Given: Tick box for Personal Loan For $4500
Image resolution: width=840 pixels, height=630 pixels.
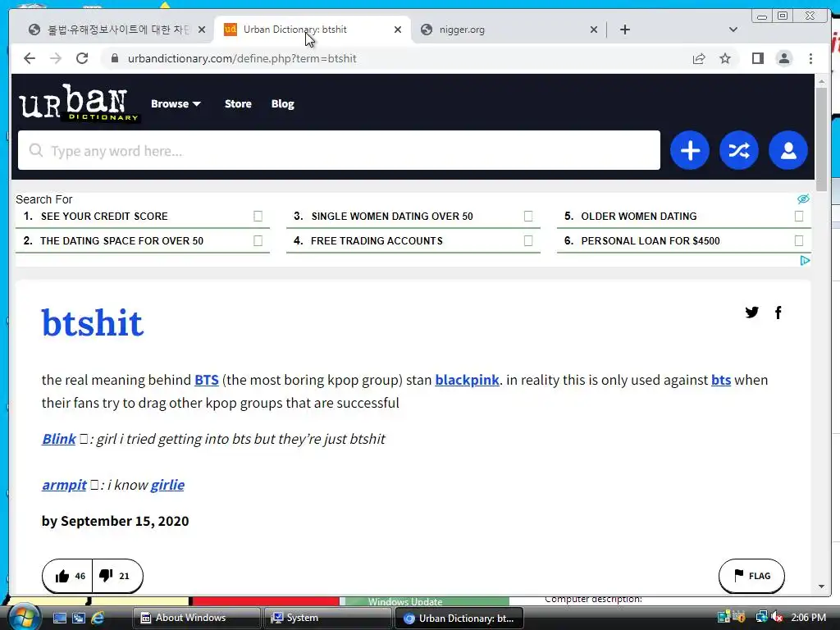Looking at the screenshot, I should tap(799, 240).
